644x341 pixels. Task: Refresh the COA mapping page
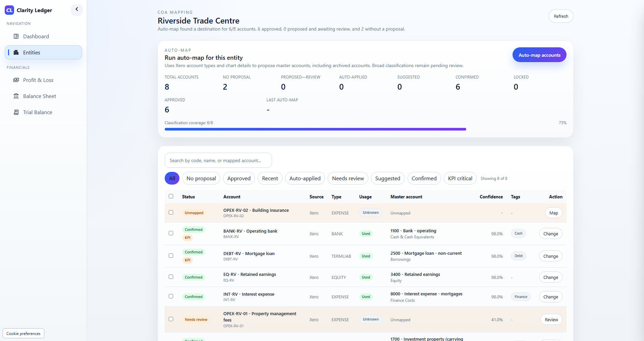coord(561,16)
